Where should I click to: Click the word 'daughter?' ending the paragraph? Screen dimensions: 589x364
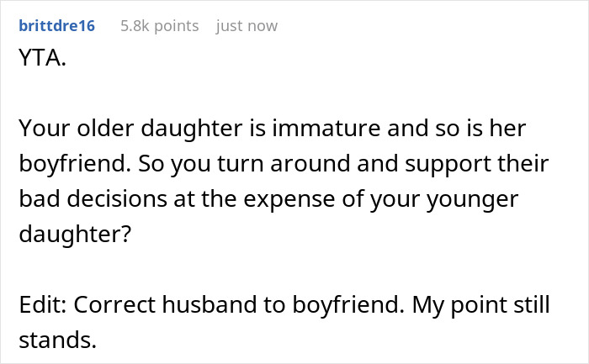pos(75,235)
